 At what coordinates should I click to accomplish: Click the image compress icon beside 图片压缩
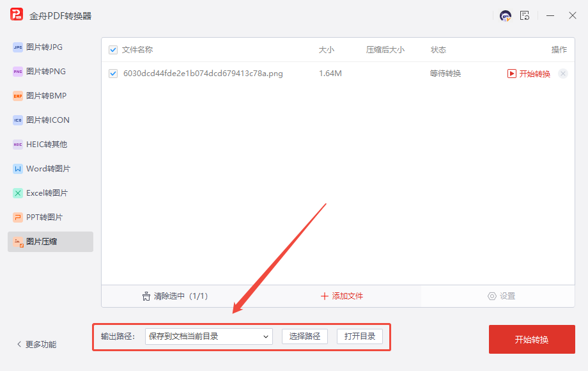tap(18, 242)
